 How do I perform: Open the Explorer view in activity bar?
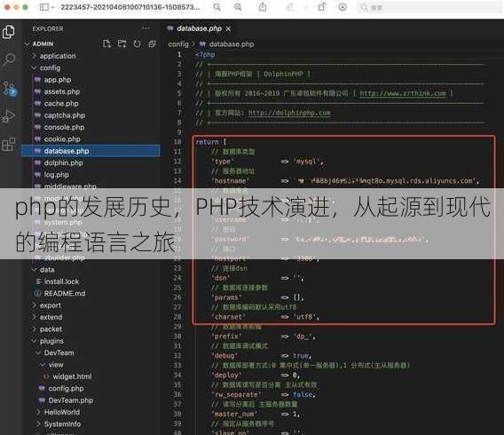pyautogui.click(x=9, y=32)
